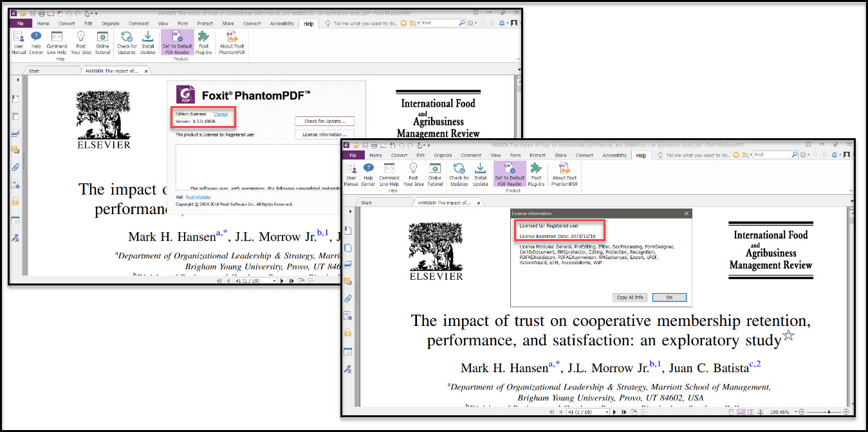Select Organize tab in the back window
This screenshot has height=432, width=868.
pos(110,24)
